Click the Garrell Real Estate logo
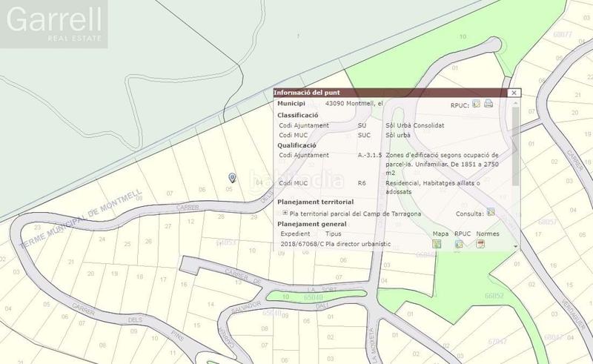 click(x=54, y=24)
